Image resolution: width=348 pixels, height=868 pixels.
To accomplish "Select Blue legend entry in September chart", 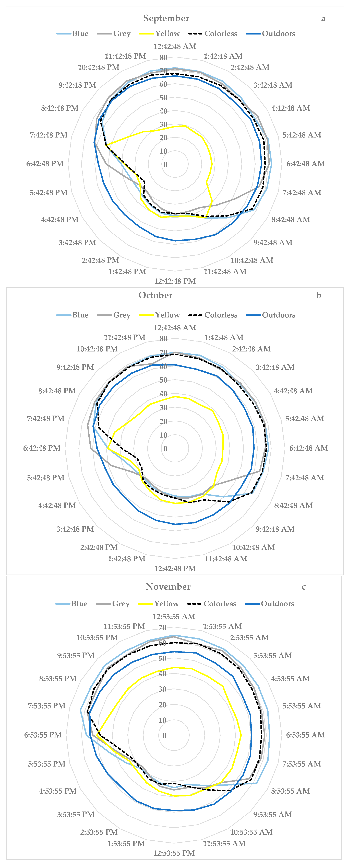I will [x=80, y=34].
